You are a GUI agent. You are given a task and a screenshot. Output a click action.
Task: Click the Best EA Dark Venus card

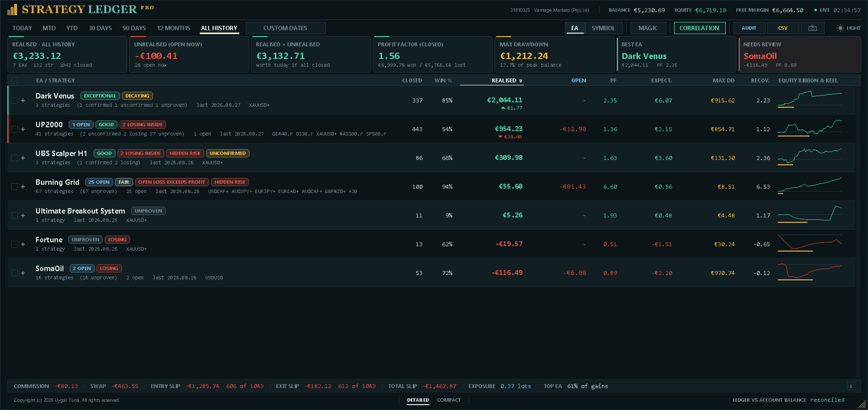pos(676,55)
